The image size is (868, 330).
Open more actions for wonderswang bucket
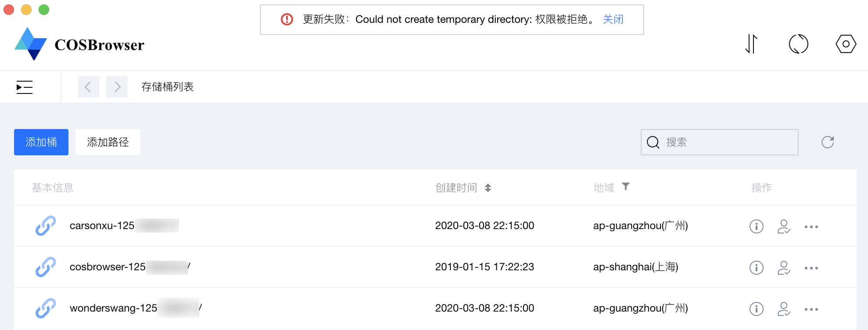(811, 309)
